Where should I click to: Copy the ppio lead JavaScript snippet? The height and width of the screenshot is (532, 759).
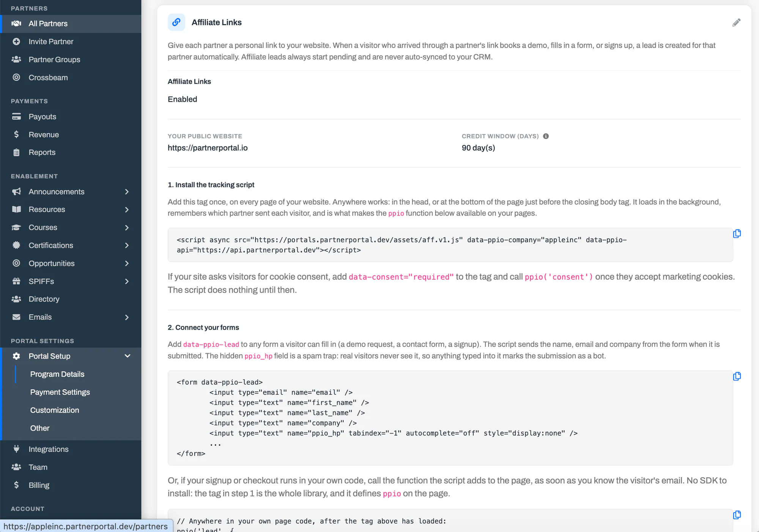pyautogui.click(x=737, y=515)
